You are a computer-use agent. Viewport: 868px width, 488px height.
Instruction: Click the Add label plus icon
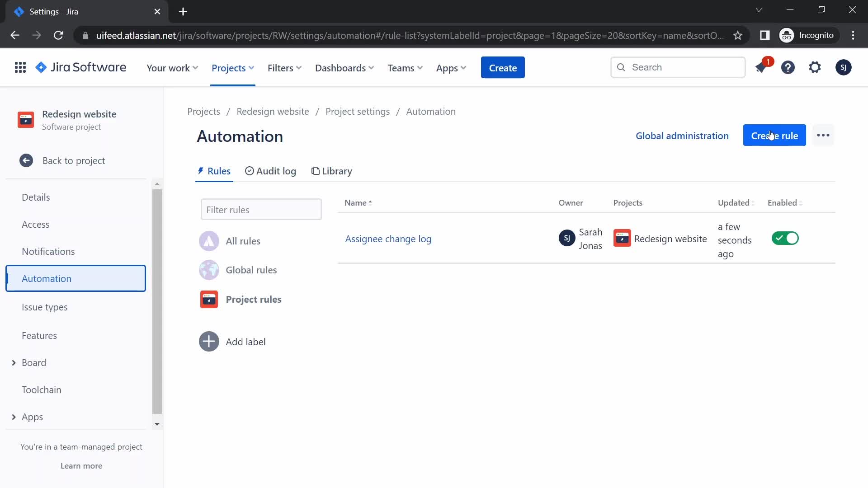[209, 342]
